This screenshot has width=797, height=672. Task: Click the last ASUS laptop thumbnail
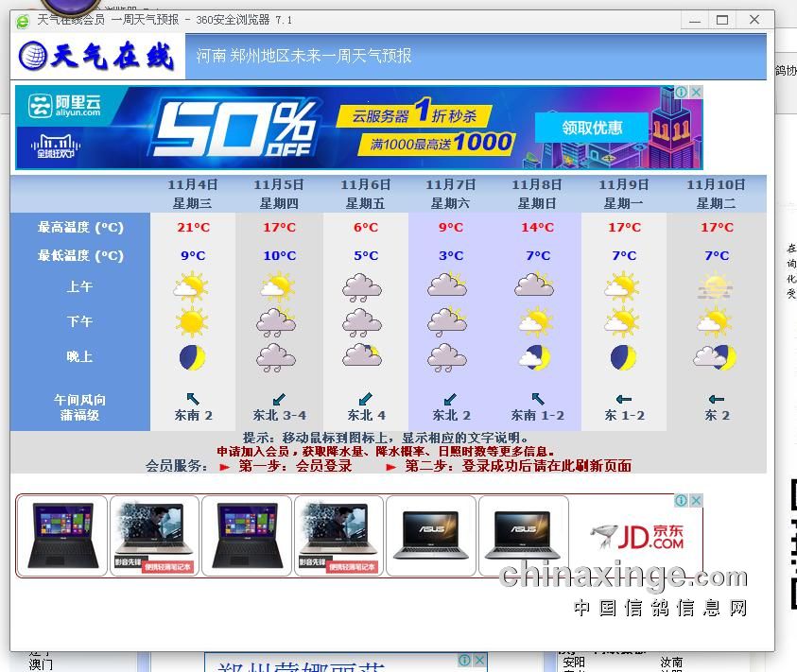pyautogui.click(x=524, y=536)
